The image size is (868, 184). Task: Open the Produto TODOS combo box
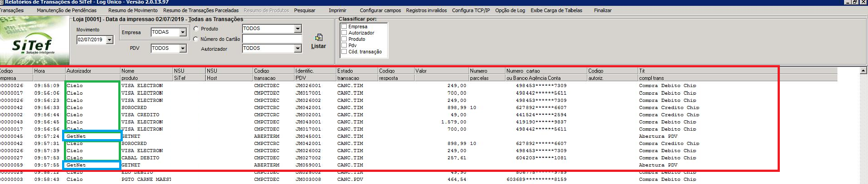[x=298, y=29]
